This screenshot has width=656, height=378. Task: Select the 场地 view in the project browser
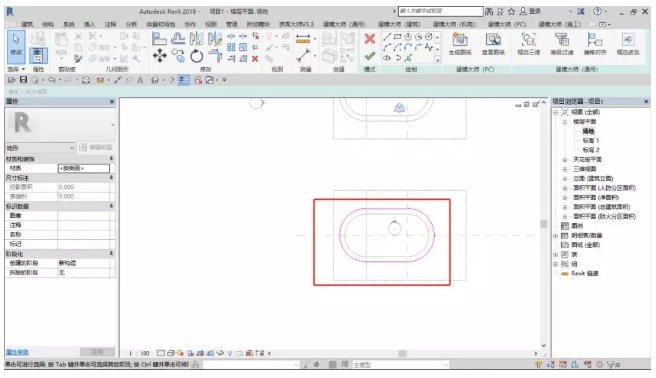tap(588, 131)
